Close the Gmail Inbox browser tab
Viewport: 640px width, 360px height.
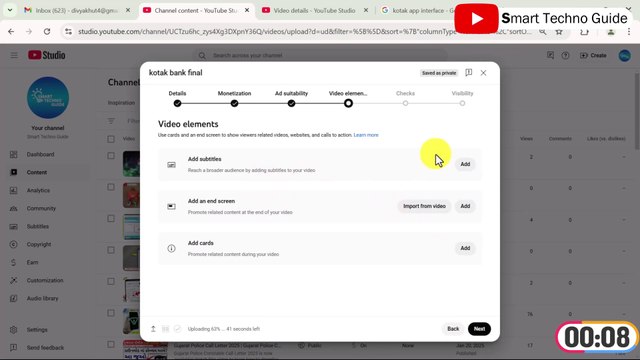tap(128, 10)
